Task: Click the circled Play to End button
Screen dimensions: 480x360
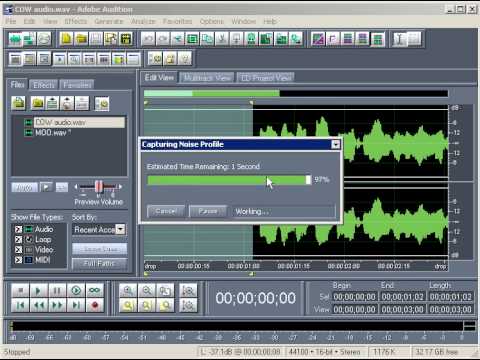Action: click(76, 291)
